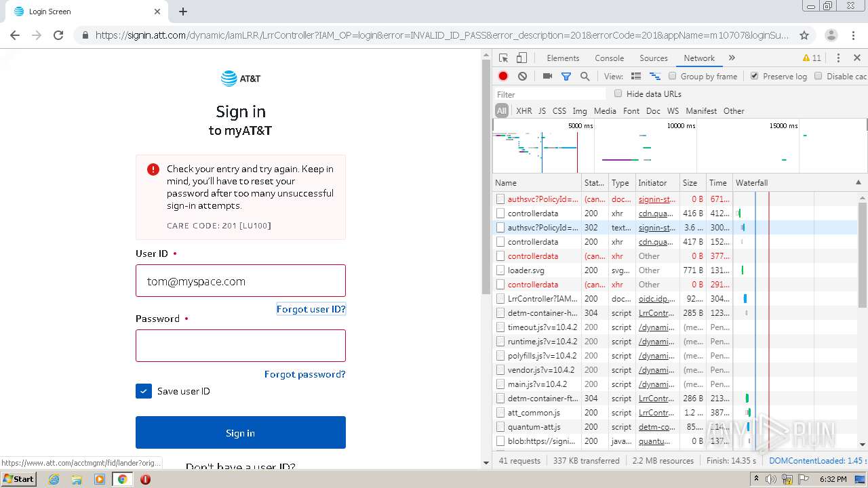Go back in browser history
Image resolution: width=868 pixels, height=488 pixels.
point(15,35)
